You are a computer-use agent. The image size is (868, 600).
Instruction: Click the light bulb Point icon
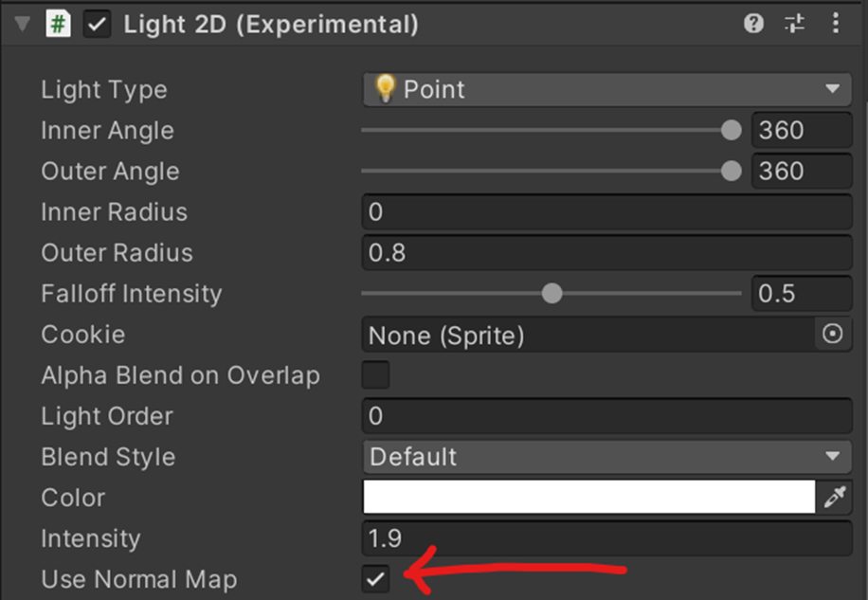click(385, 88)
